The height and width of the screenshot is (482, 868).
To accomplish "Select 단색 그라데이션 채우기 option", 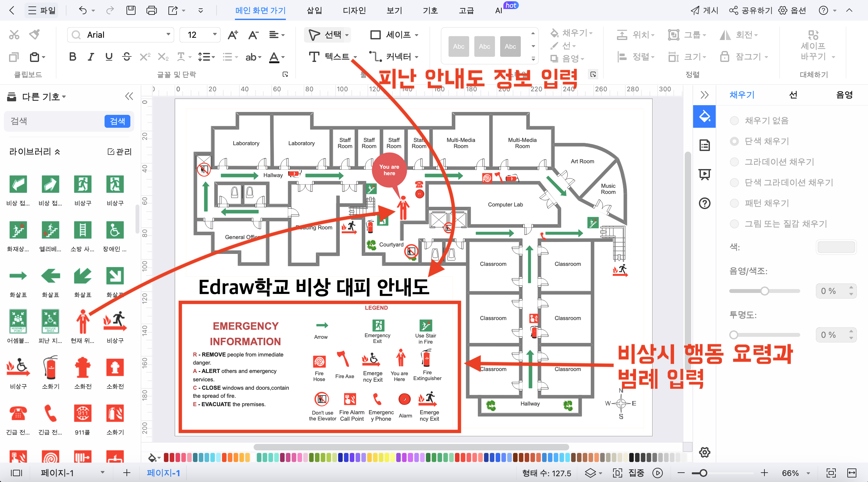I will (x=734, y=183).
